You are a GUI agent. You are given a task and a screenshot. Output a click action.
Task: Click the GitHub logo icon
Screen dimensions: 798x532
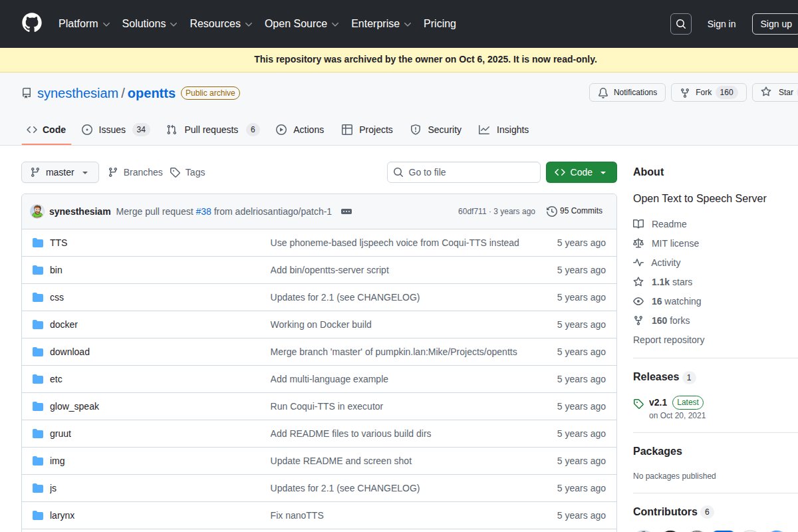(x=32, y=23)
